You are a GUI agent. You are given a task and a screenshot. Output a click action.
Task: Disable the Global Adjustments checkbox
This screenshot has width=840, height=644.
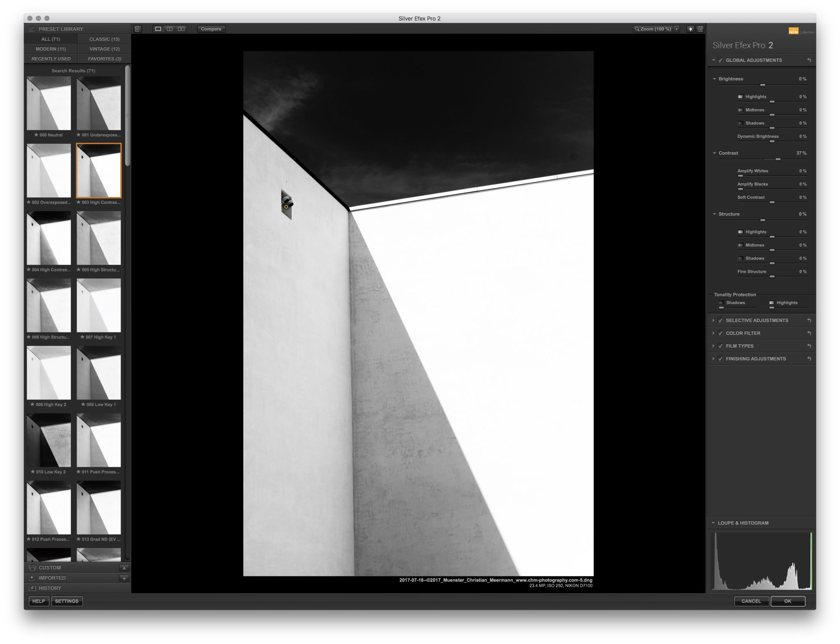[721, 60]
